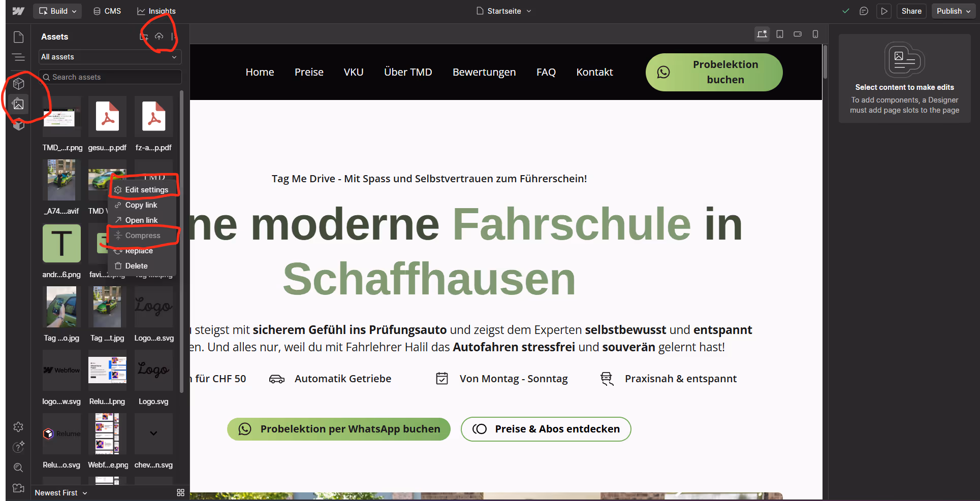Select the Relu...o.svg asset thumbnail
980x501 pixels.
coord(61,434)
